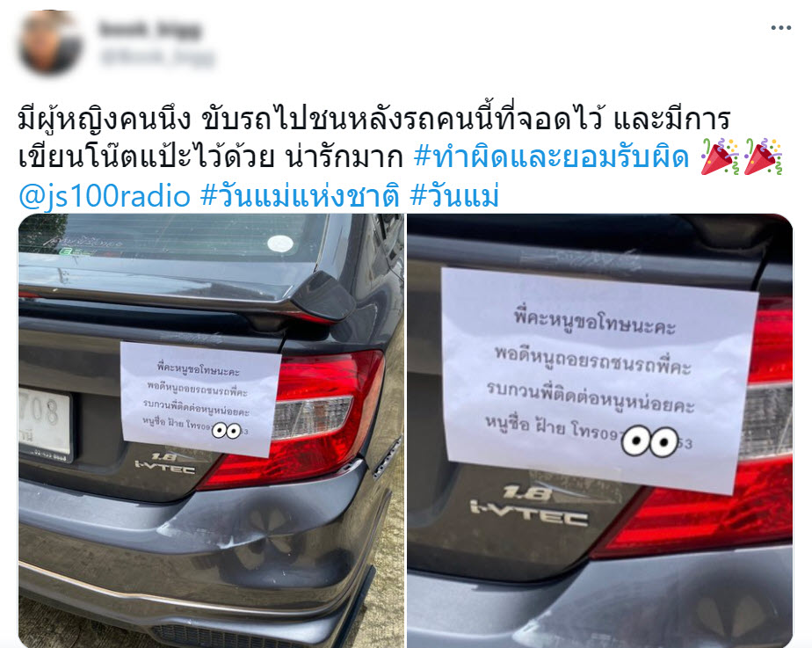
Task: Open the hashtag #ทำผิดและยอมรับผิด
Action: 551,157
